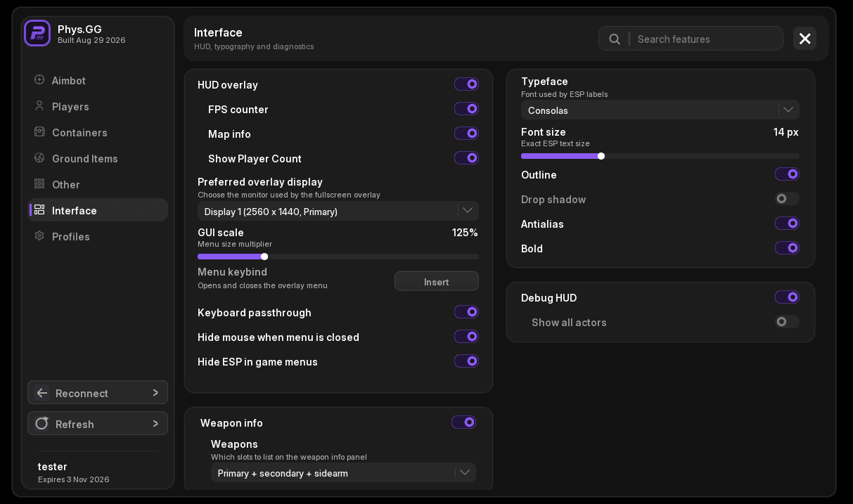The image size is (853, 504).
Task: Turn off the Antialias switch
Action: (x=787, y=224)
